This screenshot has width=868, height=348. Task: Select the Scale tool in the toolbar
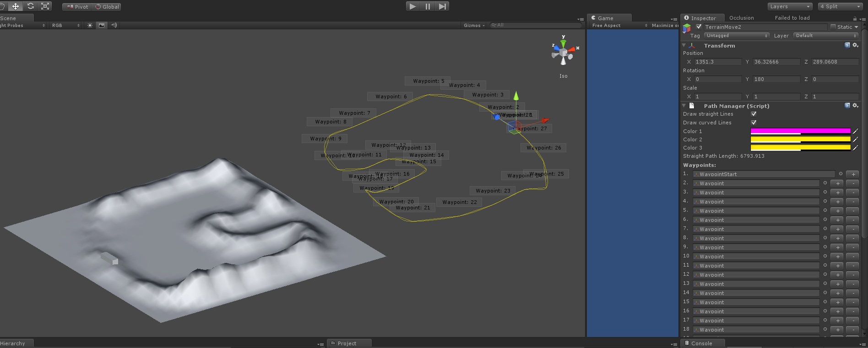(x=45, y=6)
